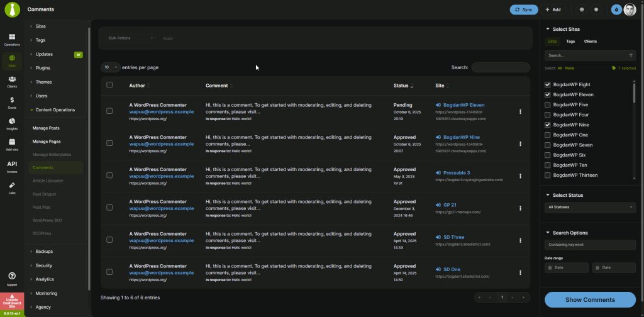The image size is (644, 317).
Task: Click the filter icon in sites search
Action: (631, 55)
